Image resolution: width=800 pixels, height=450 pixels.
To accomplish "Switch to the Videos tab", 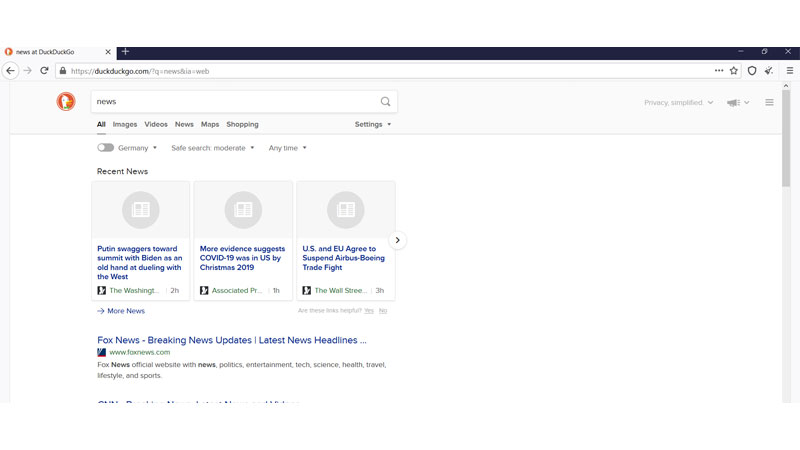I will [x=156, y=124].
